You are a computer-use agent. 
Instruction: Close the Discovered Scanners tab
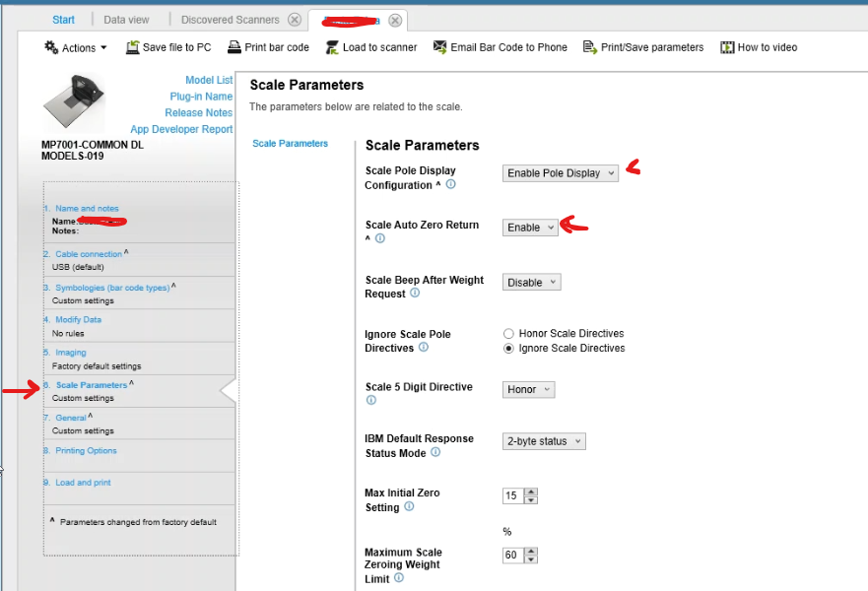pos(294,20)
